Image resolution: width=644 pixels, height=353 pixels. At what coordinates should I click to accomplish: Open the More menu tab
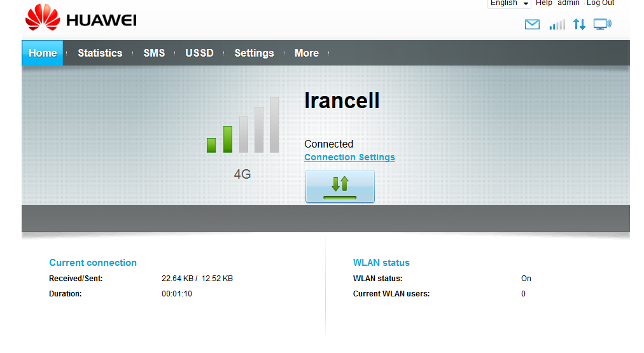(x=306, y=53)
